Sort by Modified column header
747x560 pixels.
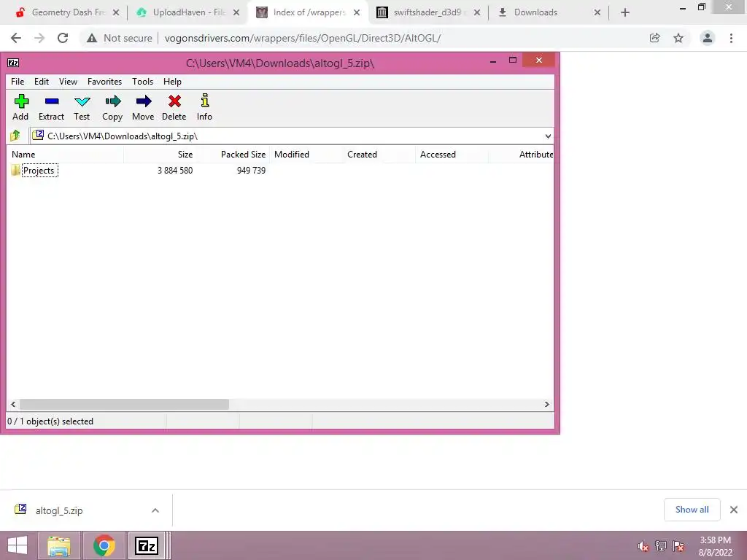(306, 155)
